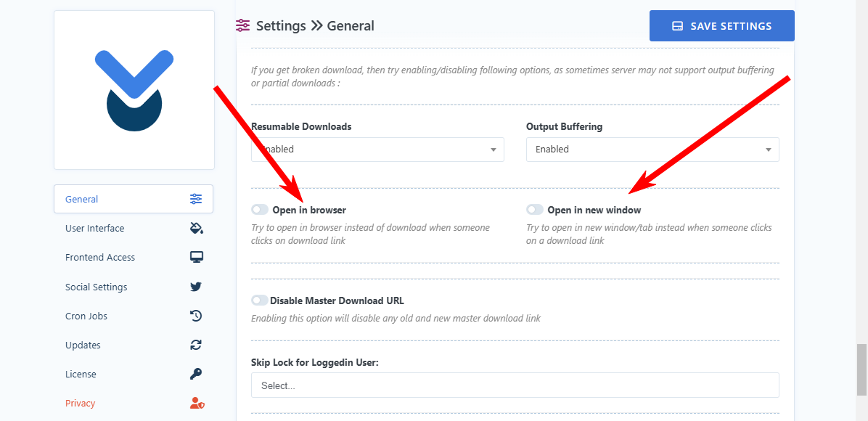Click the paint bucket User Interface icon
The image size is (868, 421).
(x=196, y=228)
